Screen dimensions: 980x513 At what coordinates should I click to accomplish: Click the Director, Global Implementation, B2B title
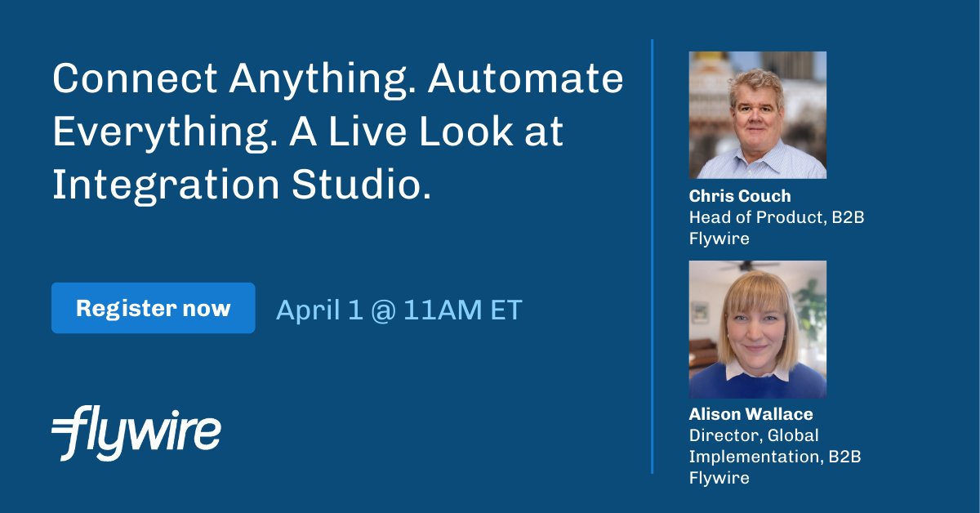774,446
